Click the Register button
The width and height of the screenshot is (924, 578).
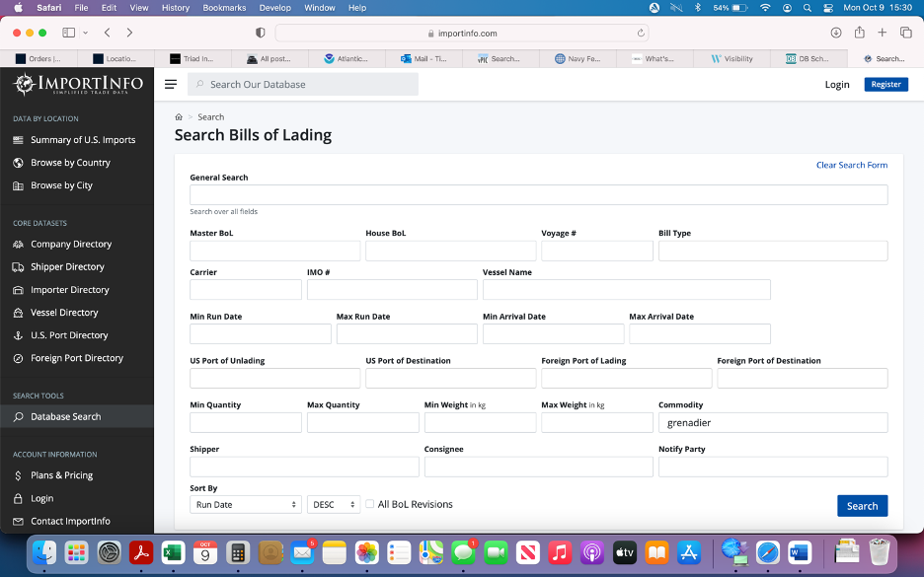pyautogui.click(x=885, y=84)
